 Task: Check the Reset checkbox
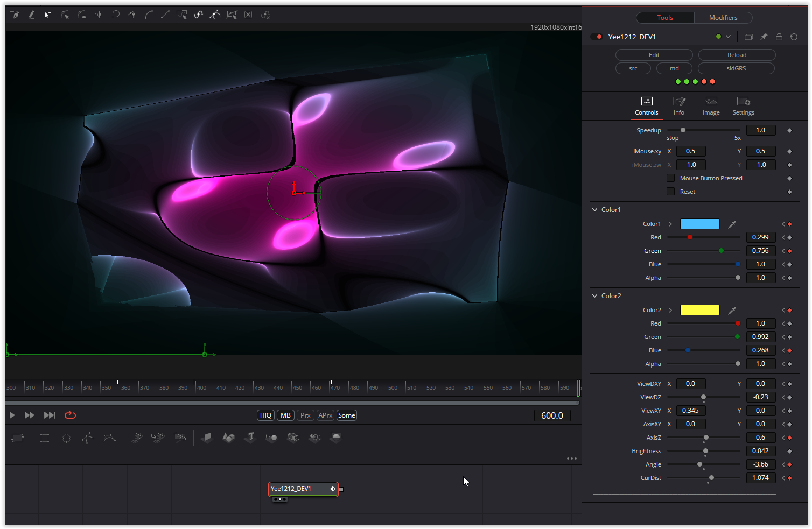[670, 192]
